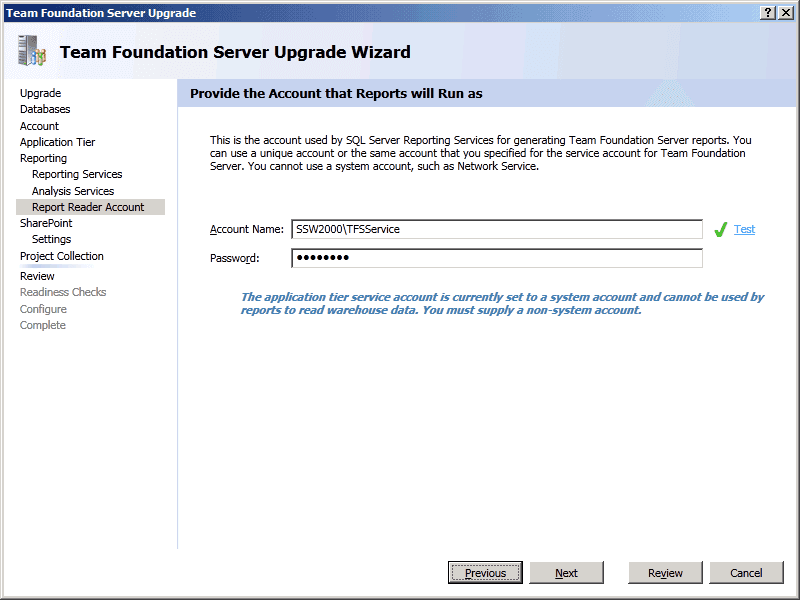Open the Review button at bottom
The width and height of the screenshot is (800, 600).
pos(665,573)
